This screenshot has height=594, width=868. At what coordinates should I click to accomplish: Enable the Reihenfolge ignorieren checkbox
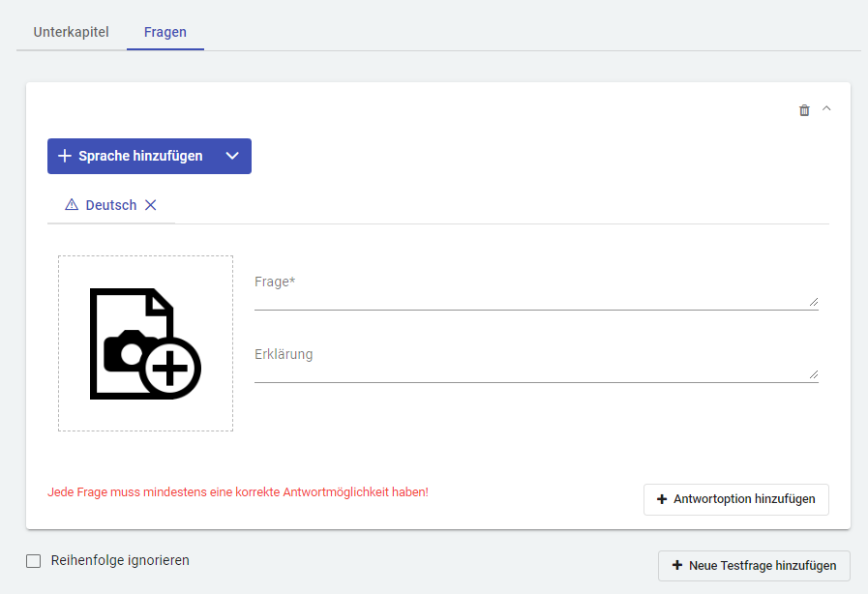[34, 560]
